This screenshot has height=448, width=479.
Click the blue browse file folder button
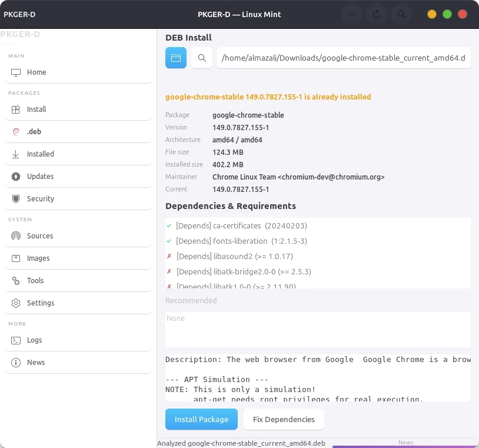[176, 58]
